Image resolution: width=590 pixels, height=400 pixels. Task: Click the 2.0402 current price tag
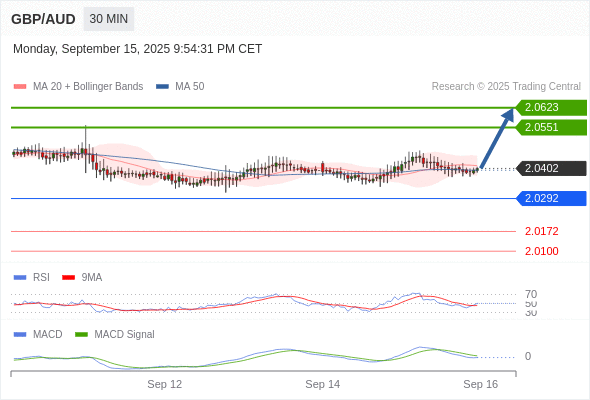[x=551, y=168]
